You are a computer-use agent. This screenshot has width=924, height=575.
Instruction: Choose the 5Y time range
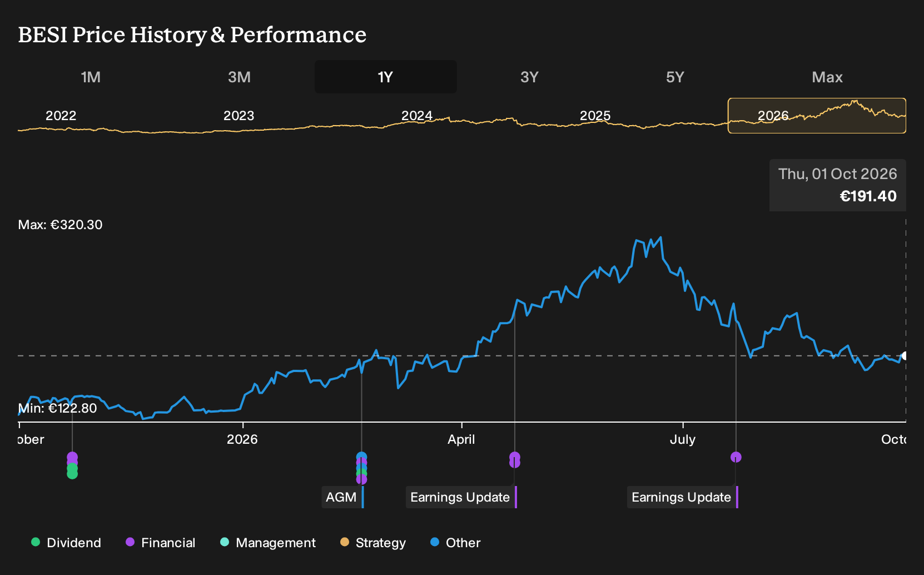coord(675,77)
